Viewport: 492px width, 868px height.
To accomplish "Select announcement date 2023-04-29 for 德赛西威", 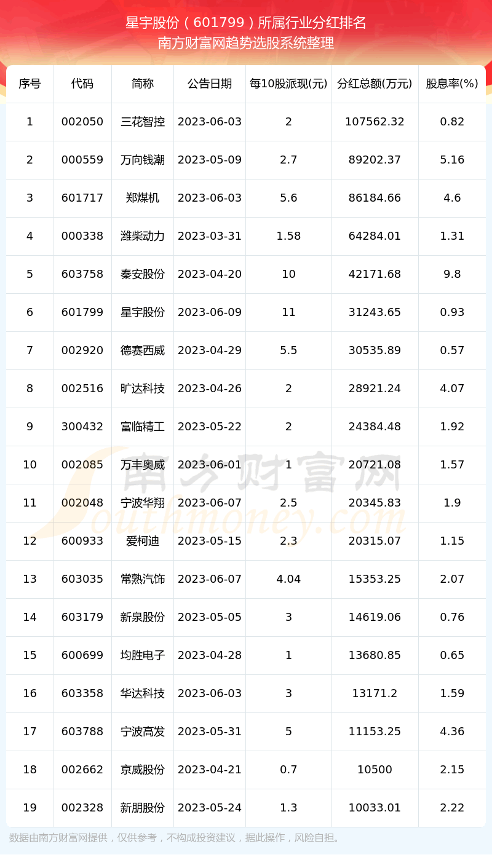I will pos(210,350).
